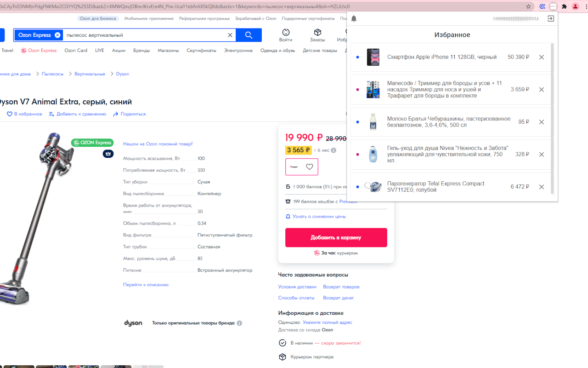This screenshot has width=588, height=368.
Task: Open Магазины menu item
Action: [x=168, y=51]
